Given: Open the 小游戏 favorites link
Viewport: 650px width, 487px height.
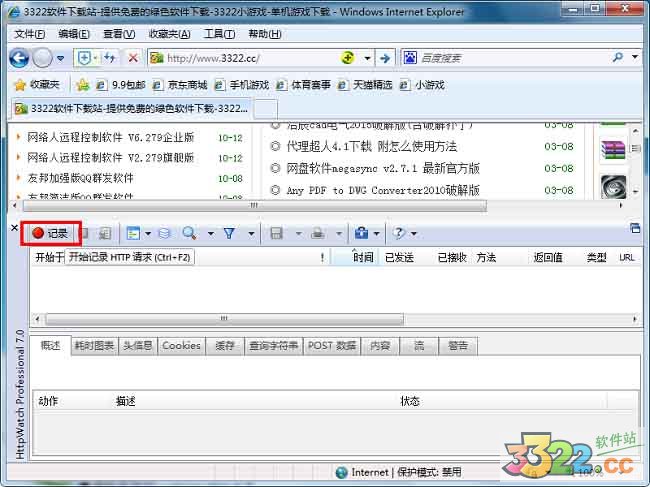Looking at the screenshot, I should click(x=422, y=85).
